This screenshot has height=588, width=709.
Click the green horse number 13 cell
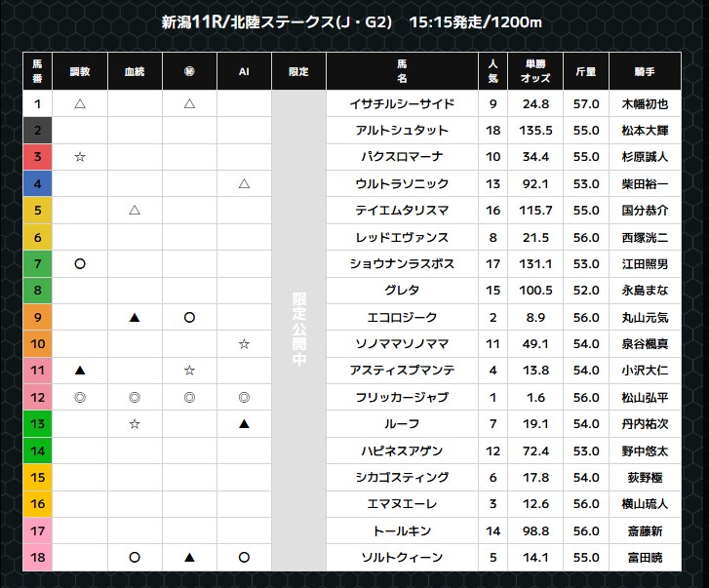[37, 424]
